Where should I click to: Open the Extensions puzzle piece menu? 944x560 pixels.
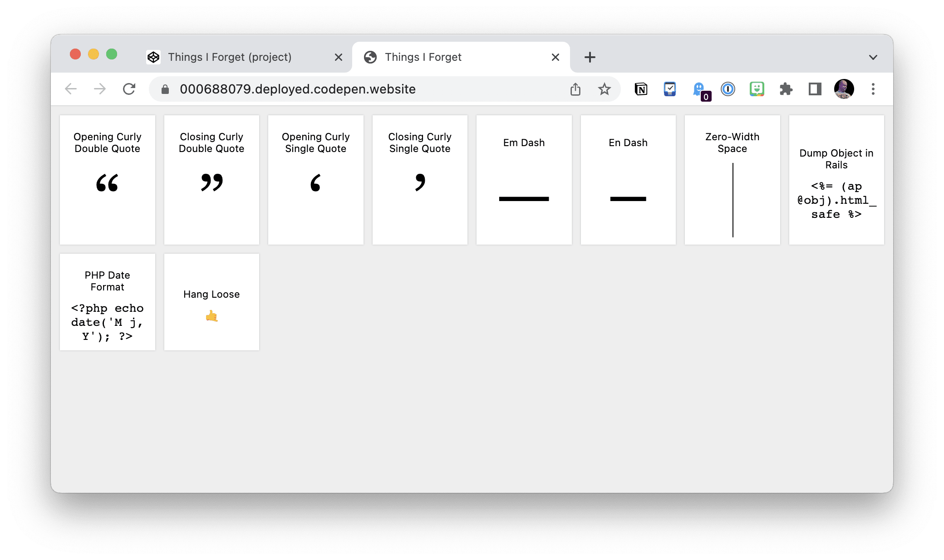tap(786, 89)
